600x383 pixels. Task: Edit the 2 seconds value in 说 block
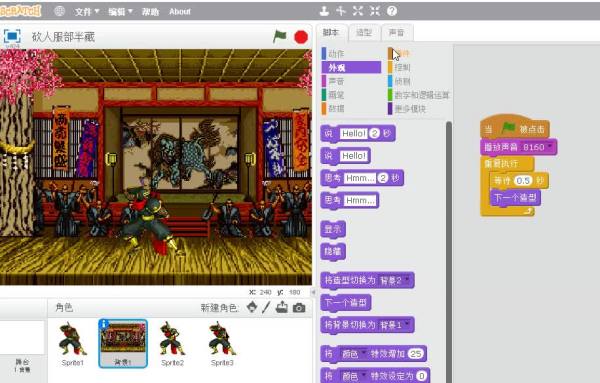pos(375,134)
